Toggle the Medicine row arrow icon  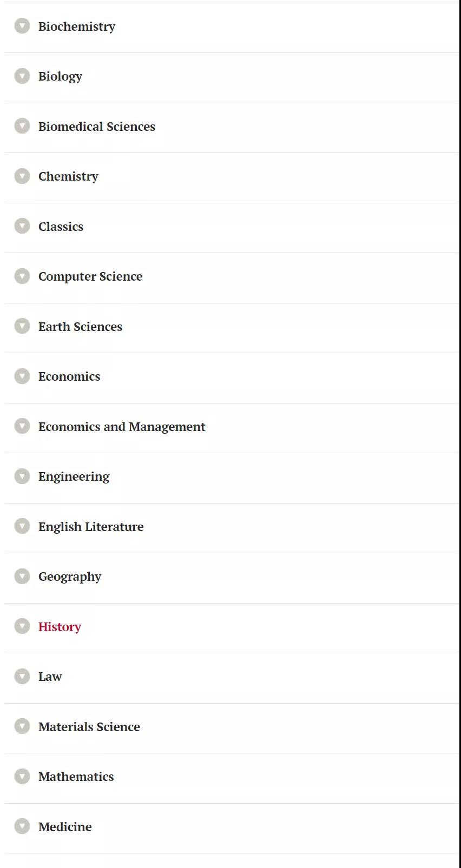(22, 826)
